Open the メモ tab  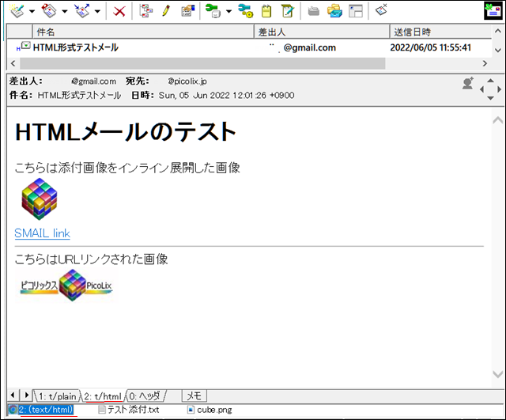click(194, 395)
